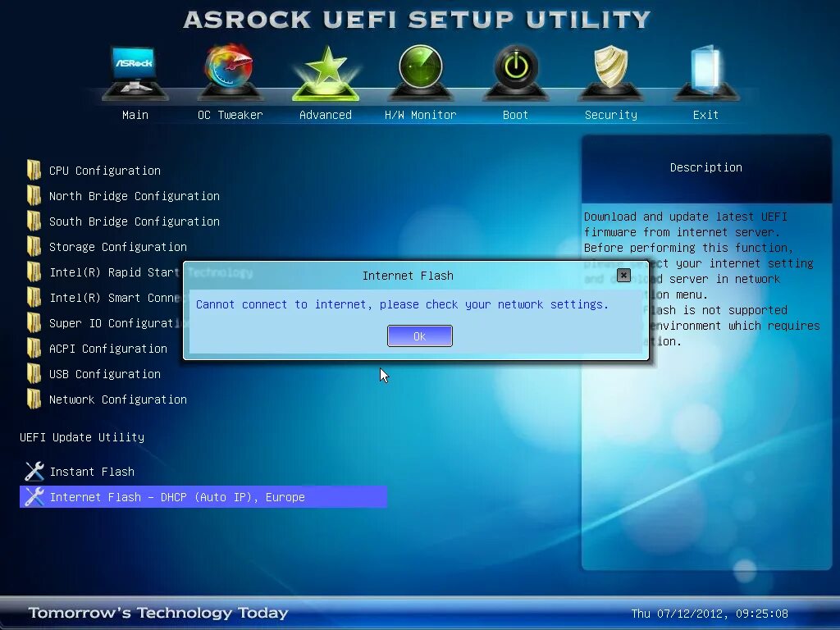The image size is (840, 630).
Task: Confirm the dialog with the Ok button
Action: [420, 336]
